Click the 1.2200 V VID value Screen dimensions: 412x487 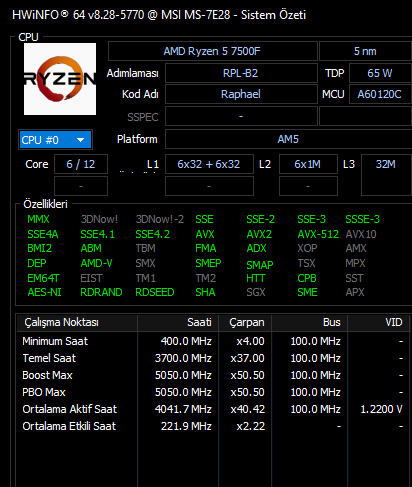[382, 409]
